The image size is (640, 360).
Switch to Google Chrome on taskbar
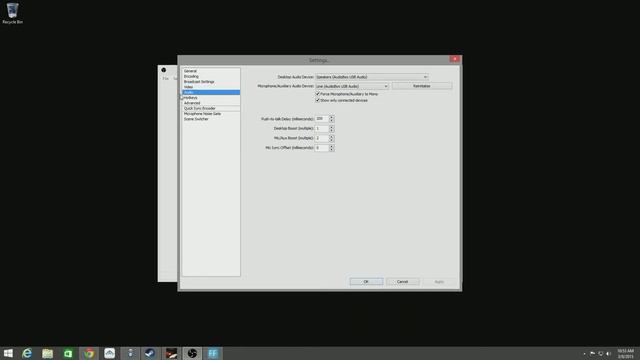(x=89, y=353)
